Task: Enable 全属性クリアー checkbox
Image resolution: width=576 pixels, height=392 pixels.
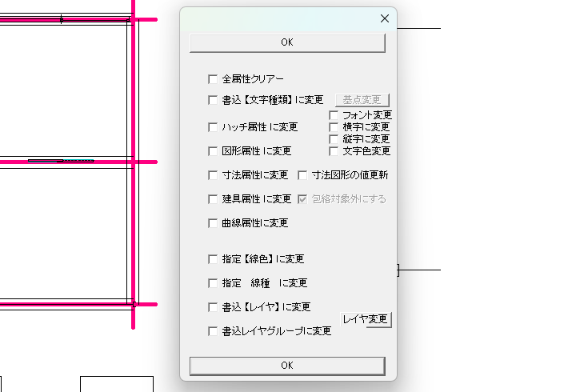Action: click(213, 79)
